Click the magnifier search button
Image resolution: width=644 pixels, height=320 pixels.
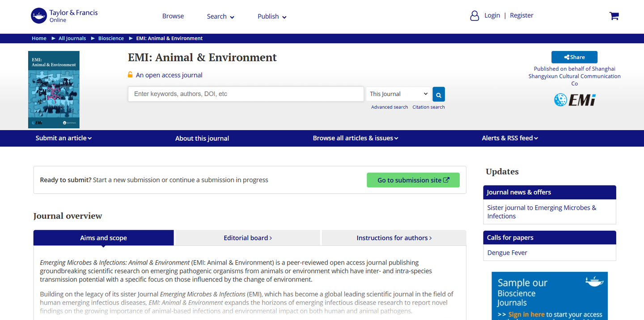439,94
